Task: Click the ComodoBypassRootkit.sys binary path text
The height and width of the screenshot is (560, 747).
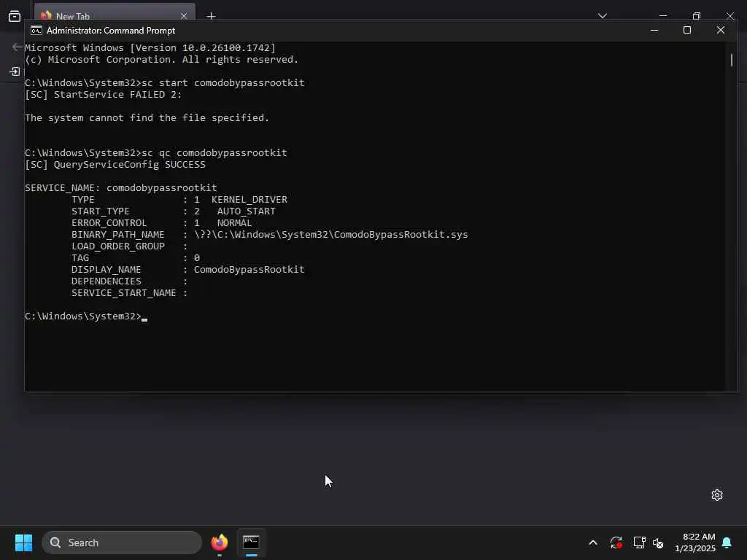Action: (330, 234)
